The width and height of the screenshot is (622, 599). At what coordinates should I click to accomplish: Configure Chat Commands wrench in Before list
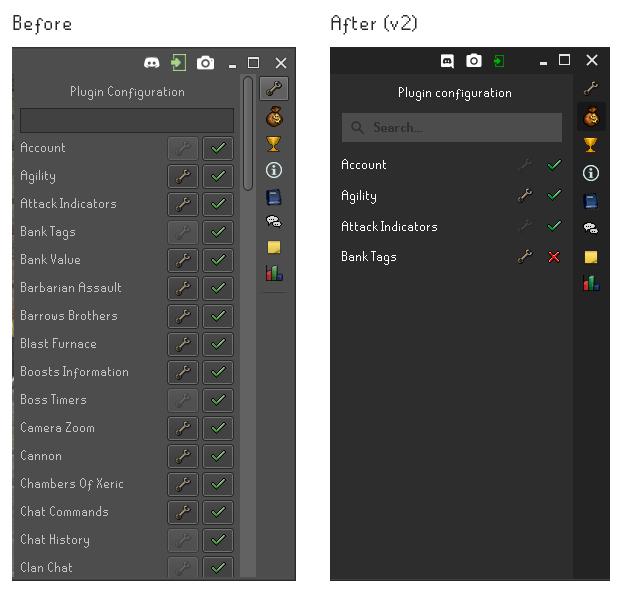pyautogui.click(x=183, y=512)
